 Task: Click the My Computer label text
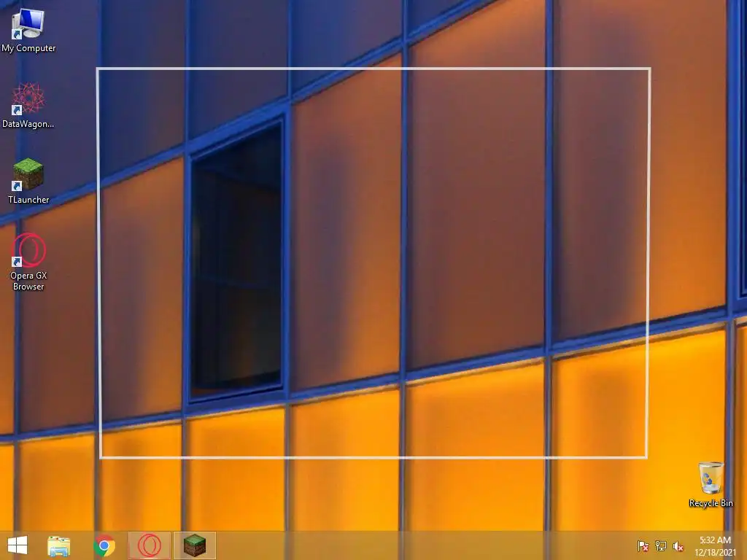pos(28,48)
